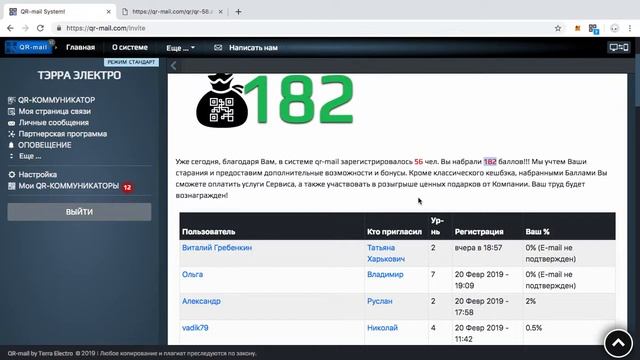The image size is (640, 360).
Task: Open inviter Николай link
Action: [382, 328]
